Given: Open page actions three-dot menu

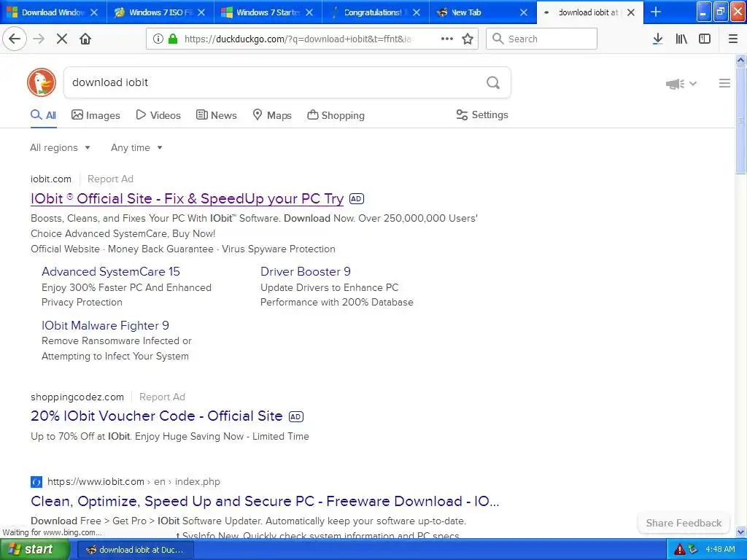Looking at the screenshot, I should click(447, 39).
